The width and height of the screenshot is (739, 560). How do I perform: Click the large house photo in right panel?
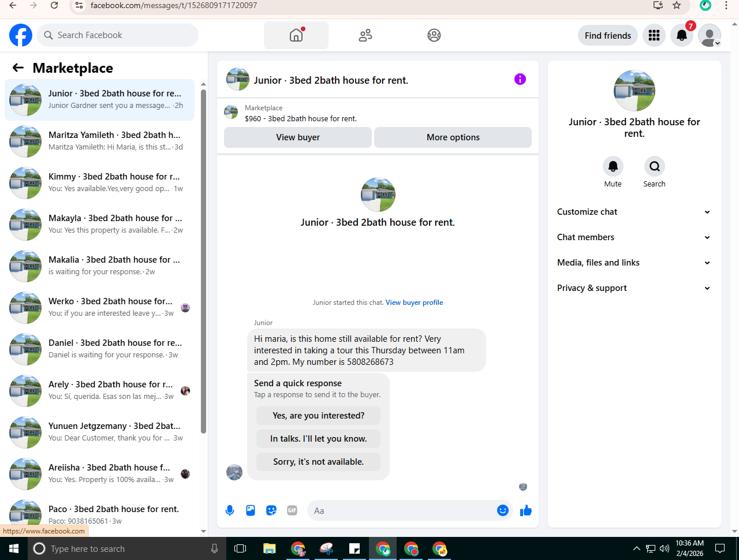point(635,91)
